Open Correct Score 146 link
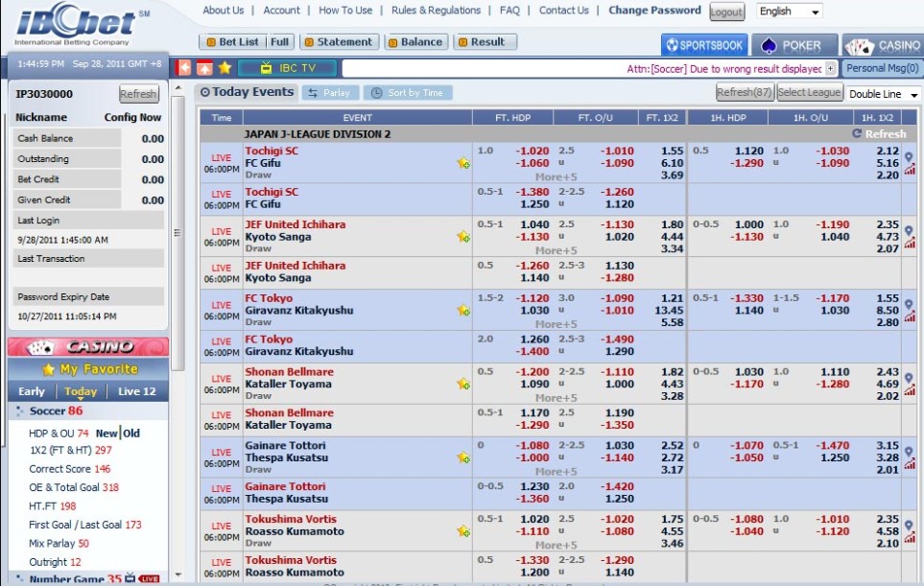924x586 pixels. pos(69,469)
